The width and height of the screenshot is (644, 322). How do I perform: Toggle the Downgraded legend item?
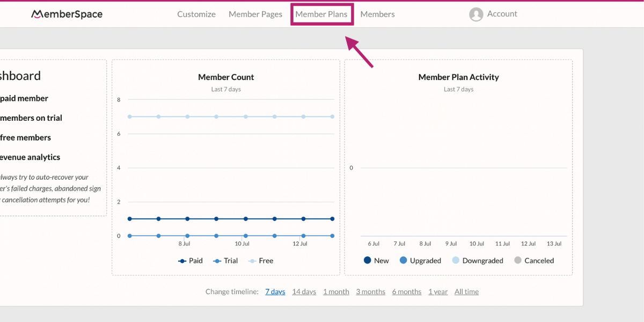tap(478, 261)
